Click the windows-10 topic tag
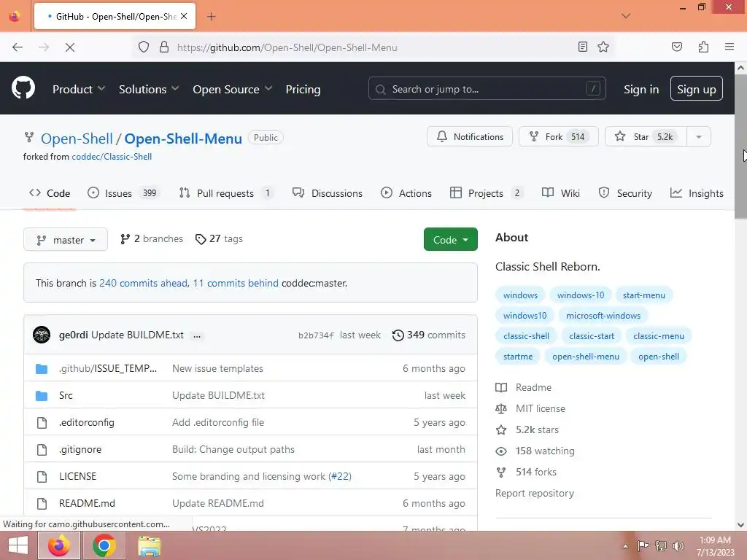Viewport: 747px width, 560px height. pyautogui.click(x=580, y=295)
